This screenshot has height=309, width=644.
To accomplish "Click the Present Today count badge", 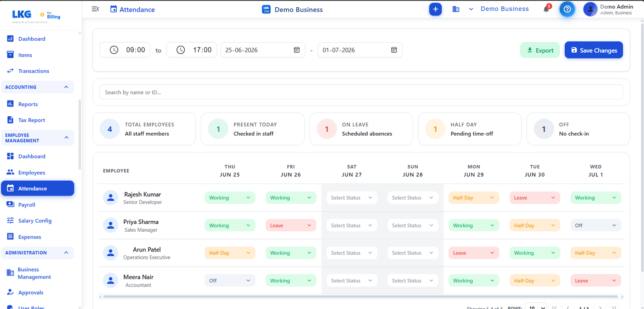I will pos(218,129).
